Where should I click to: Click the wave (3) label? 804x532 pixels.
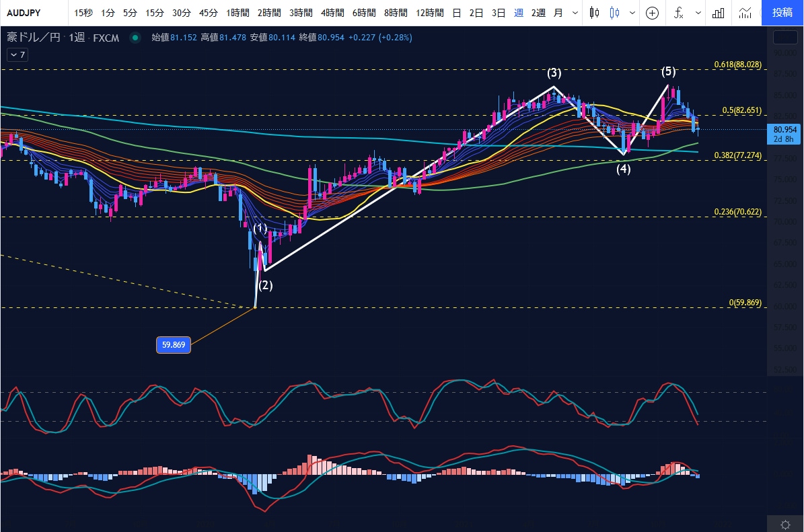click(554, 73)
